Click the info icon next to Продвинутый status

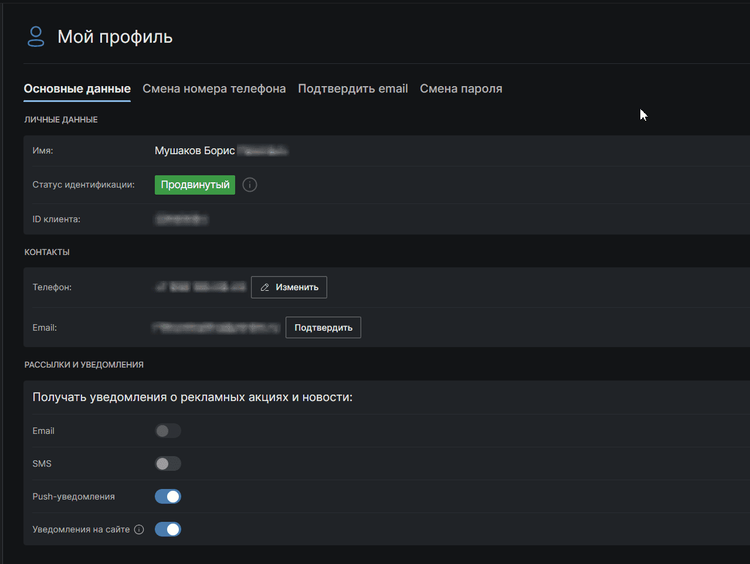point(250,185)
